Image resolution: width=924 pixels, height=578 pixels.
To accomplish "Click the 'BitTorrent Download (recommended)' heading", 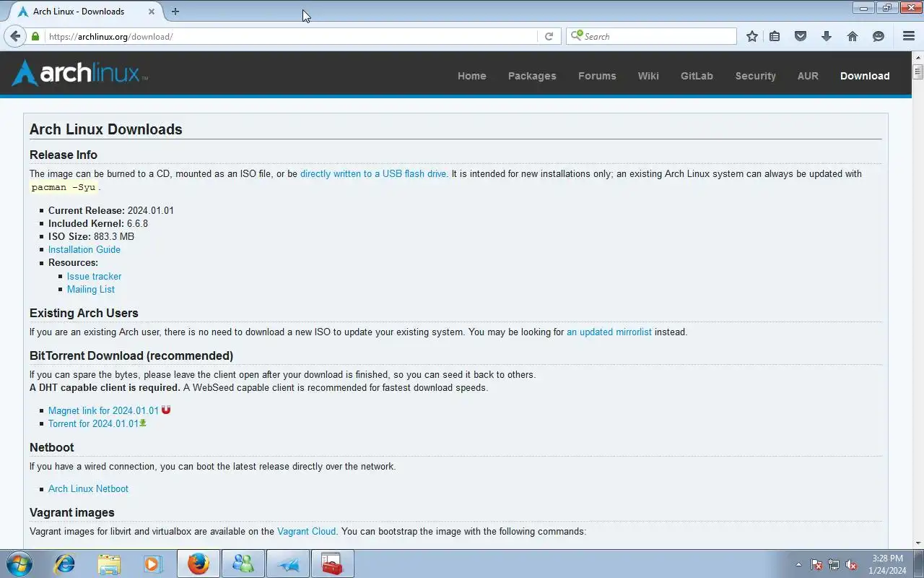I will pos(131,355).
